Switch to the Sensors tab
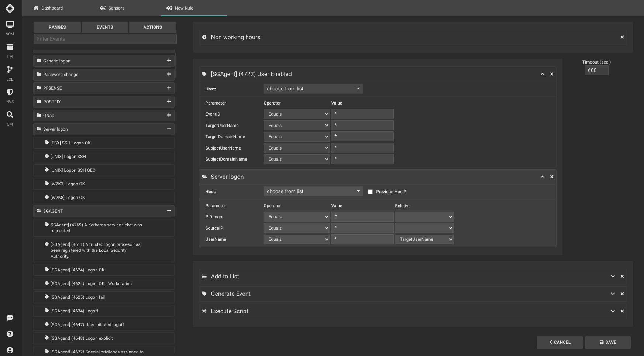644x356 pixels. [112, 8]
